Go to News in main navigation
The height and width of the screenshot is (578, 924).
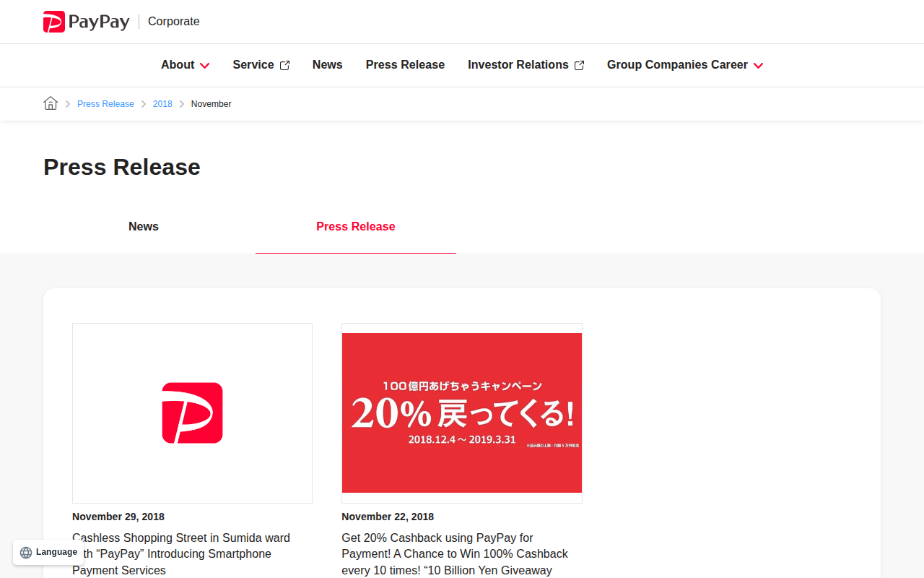click(x=328, y=65)
